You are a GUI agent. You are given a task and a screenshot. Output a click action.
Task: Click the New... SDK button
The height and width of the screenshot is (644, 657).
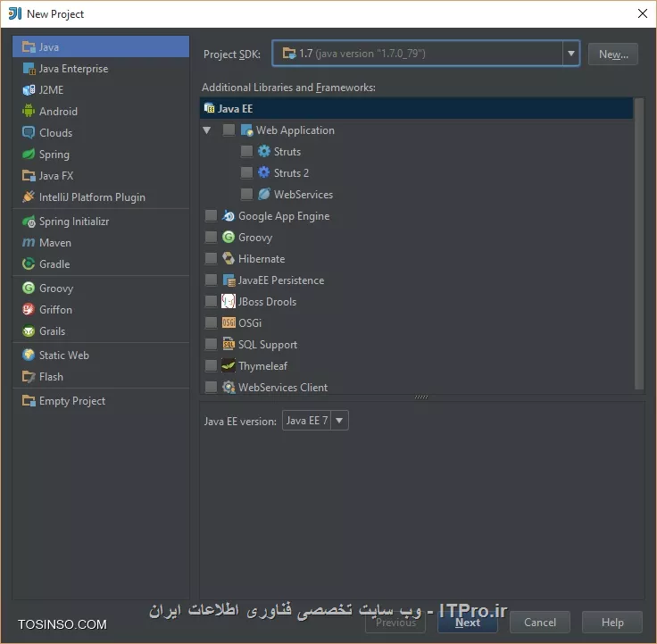point(613,54)
